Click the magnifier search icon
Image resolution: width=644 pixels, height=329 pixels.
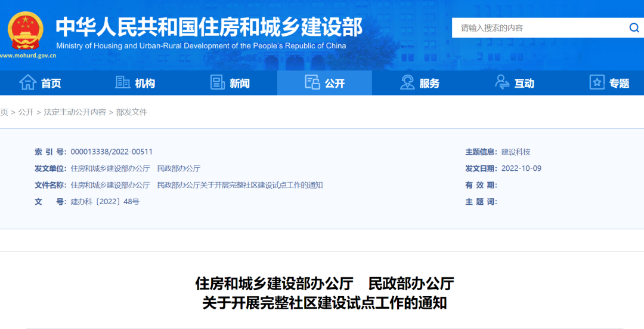[633, 27]
